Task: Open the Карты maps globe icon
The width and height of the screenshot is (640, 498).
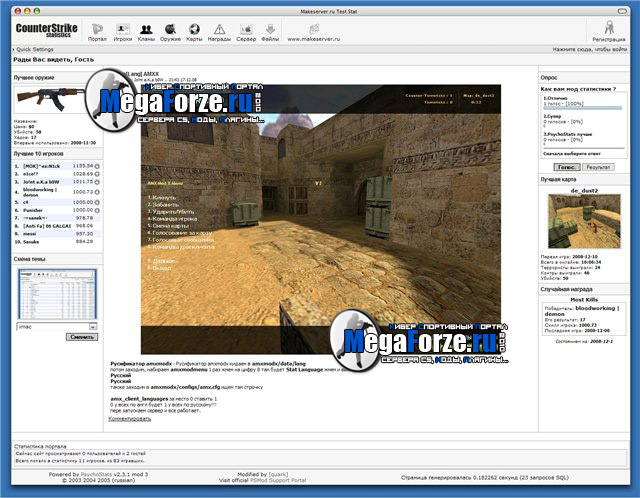Action: (x=194, y=29)
